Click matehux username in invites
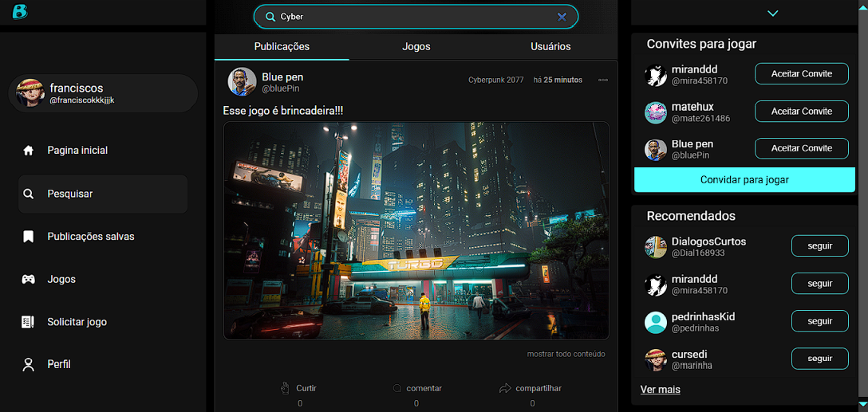The width and height of the screenshot is (868, 412). coord(692,106)
